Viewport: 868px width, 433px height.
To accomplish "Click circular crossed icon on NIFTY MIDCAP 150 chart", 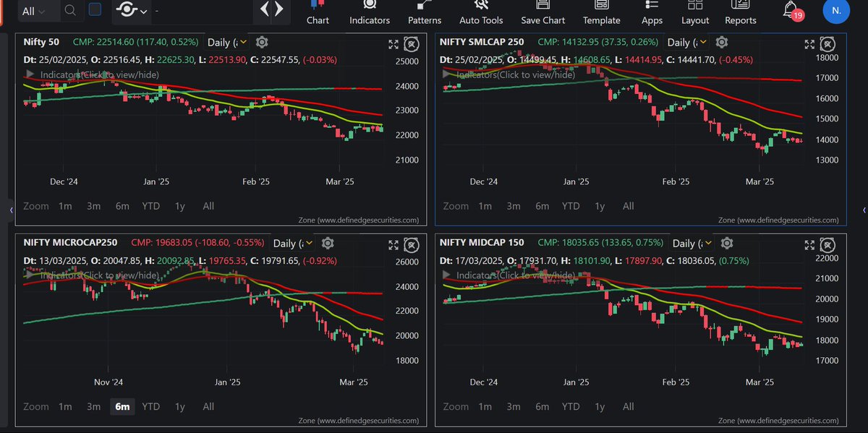I will (828, 244).
